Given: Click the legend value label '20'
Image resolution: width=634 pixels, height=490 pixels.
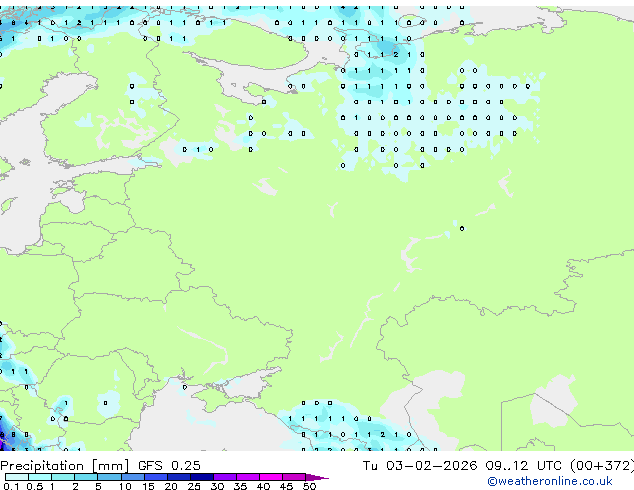Looking at the screenshot, I should (x=171, y=486).
